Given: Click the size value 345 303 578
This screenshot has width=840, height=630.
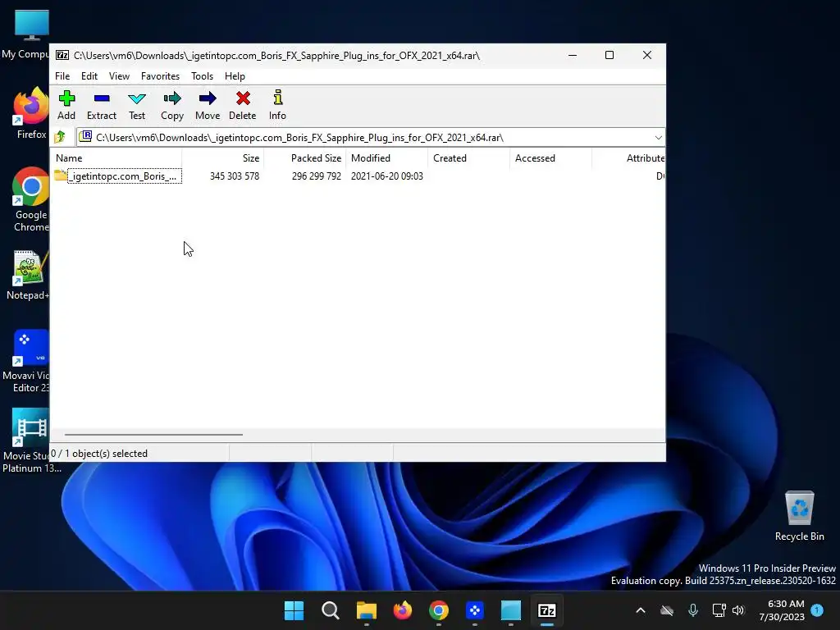Looking at the screenshot, I should 235,176.
